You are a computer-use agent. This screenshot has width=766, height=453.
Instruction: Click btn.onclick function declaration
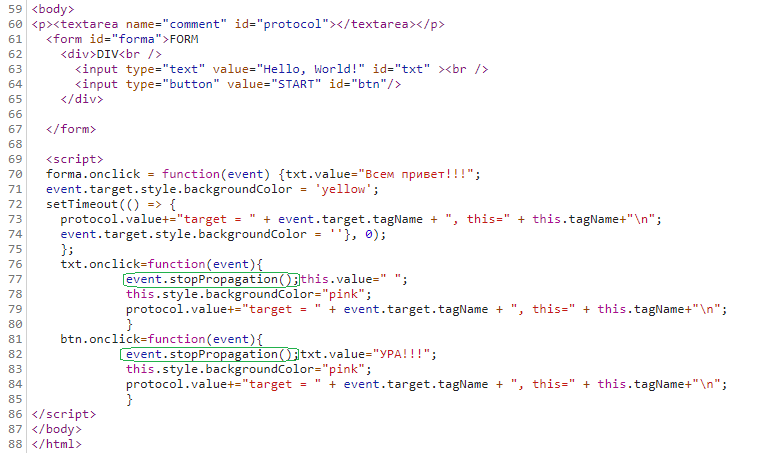click(161, 340)
